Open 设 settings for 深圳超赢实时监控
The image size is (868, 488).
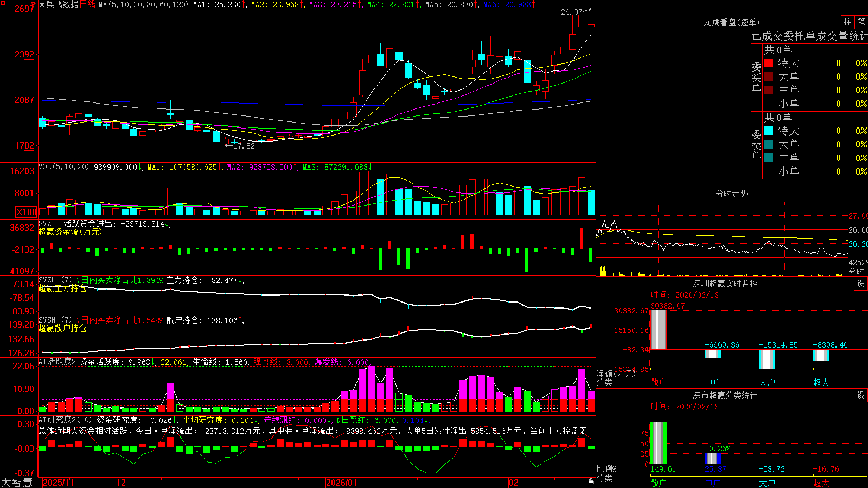(x=861, y=284)
